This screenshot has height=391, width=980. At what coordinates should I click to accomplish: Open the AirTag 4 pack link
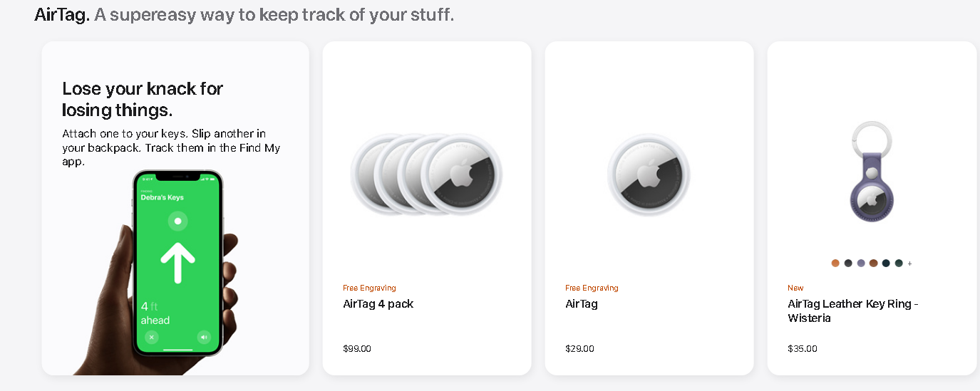[x=378, y=304]
